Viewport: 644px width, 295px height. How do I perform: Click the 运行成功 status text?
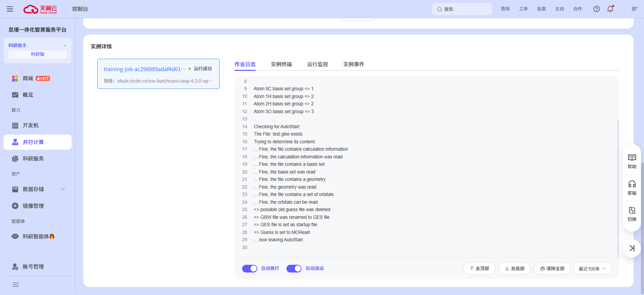pos(203,69)
